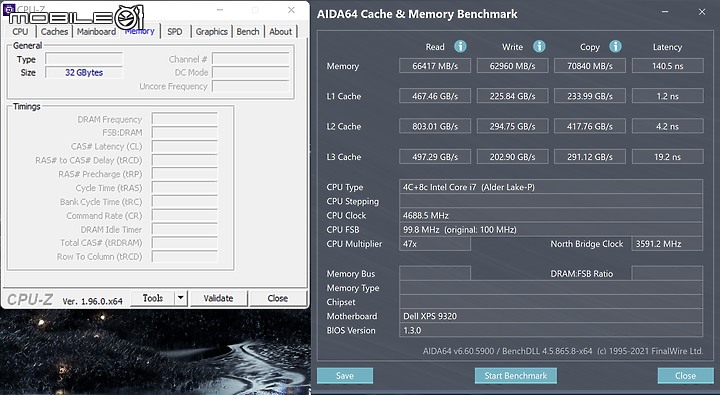The height and width of the screenshot is (395, 720).
Task: Click the Validate button
Action: [219, 298]
